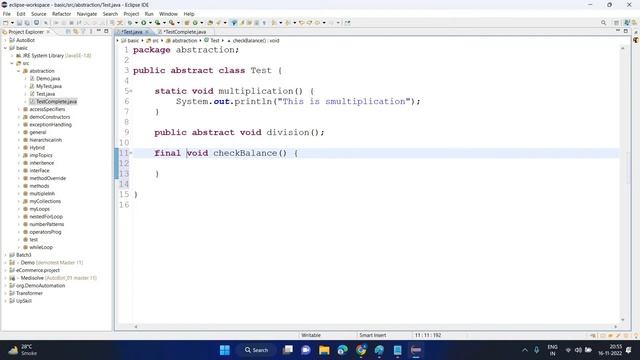The width and height of the screenshot is (640, 360).
Task: Click 'abstraction' in editor breadcrumb
Action: tap(184, 40)
